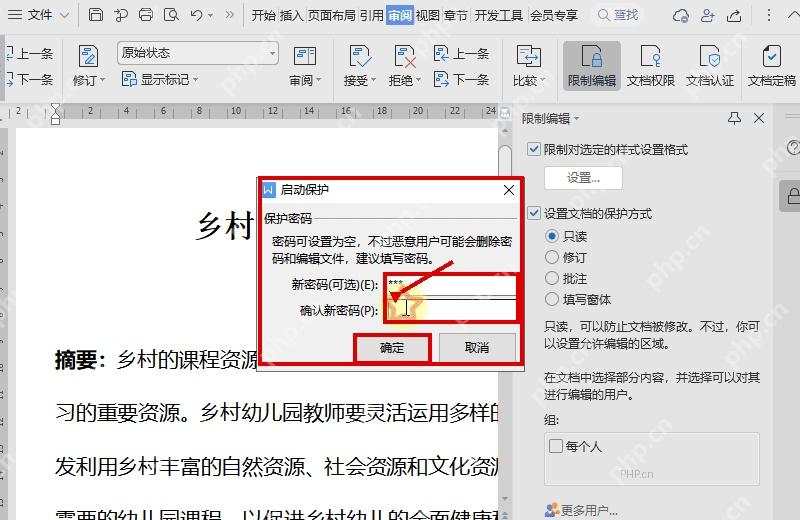Click the 修订 track changes icon
800x520 pixels.
(88, 56)
